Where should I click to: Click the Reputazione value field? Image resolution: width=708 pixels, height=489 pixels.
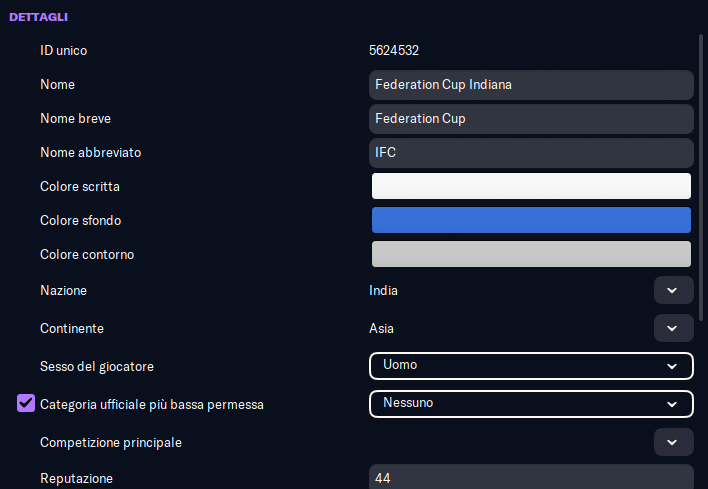click(530, 478)
